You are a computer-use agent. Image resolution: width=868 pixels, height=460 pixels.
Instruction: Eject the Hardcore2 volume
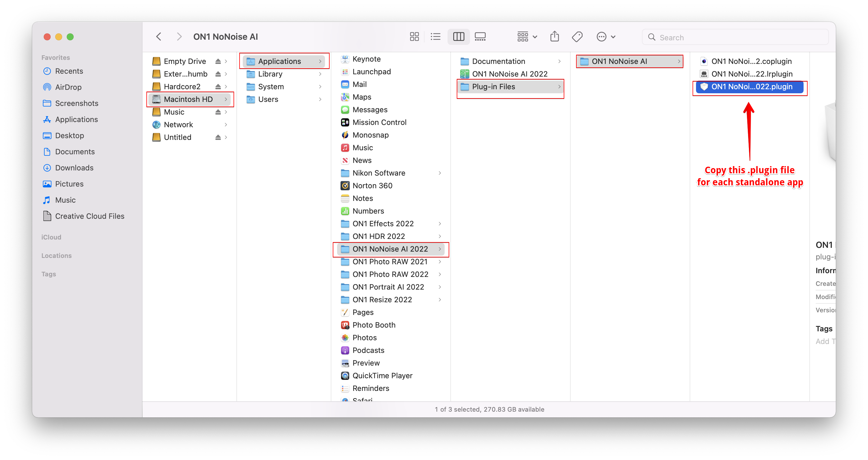(x=218, y=87)
